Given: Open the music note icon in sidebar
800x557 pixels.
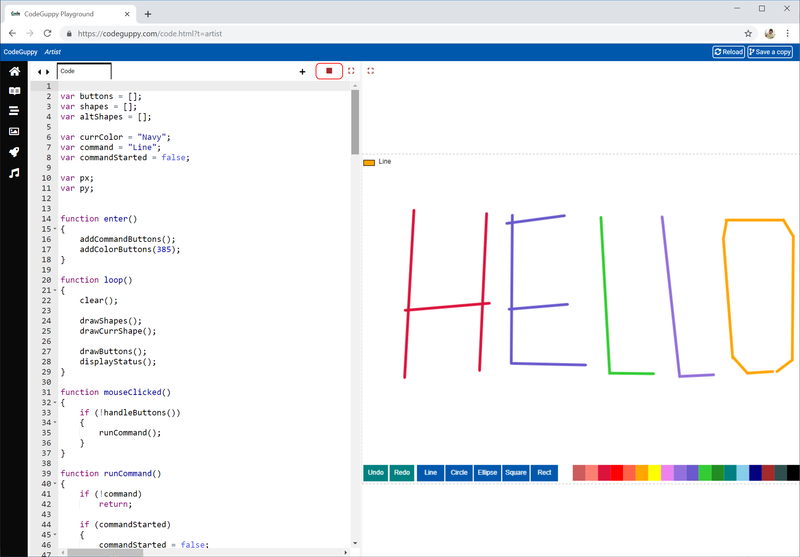Looking at the screenshot, I should coord(14,173).
